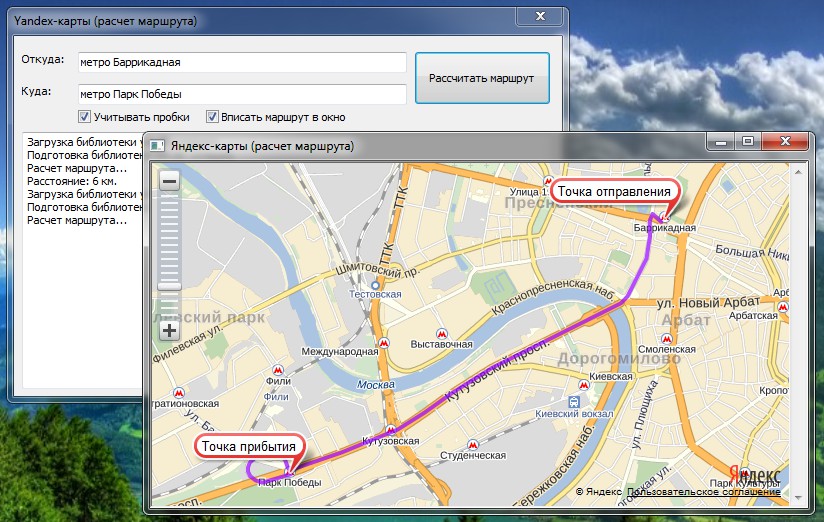Click the Дорогомилово district label
Screen dimensions: 824x522
click(x=619, y=359)
